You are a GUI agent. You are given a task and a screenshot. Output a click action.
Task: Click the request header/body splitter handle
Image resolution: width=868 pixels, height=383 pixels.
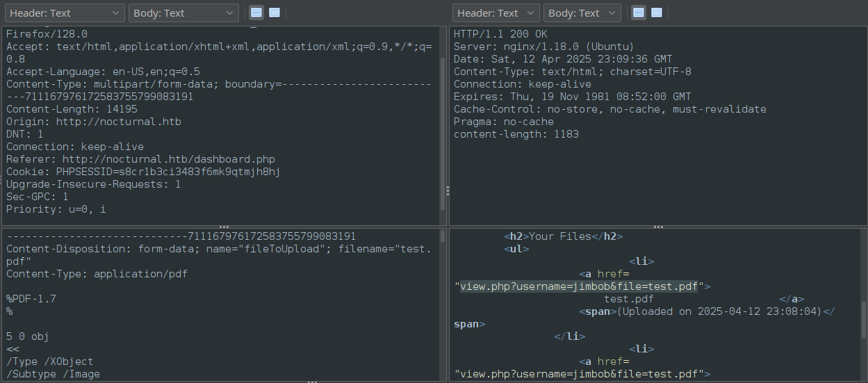point(224,227)
